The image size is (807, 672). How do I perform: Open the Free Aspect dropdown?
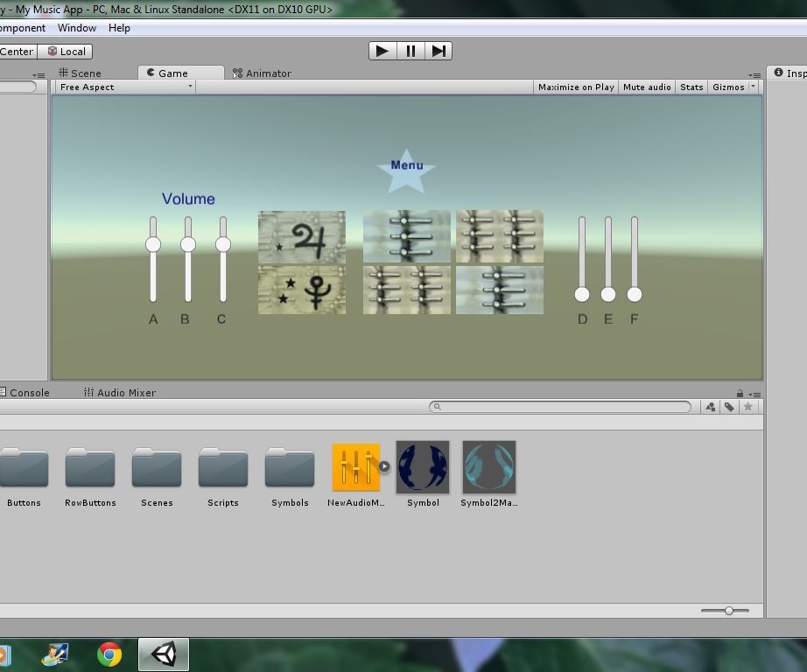[125, 87]
